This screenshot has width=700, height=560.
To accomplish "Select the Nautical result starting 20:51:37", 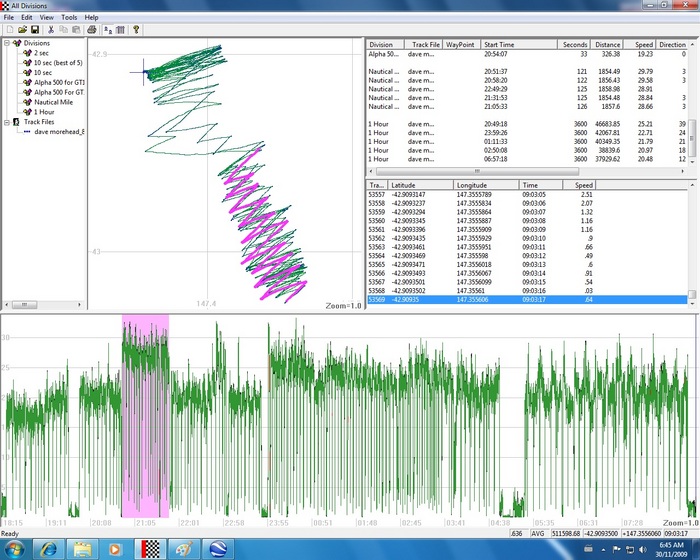I will coord(527,71).
